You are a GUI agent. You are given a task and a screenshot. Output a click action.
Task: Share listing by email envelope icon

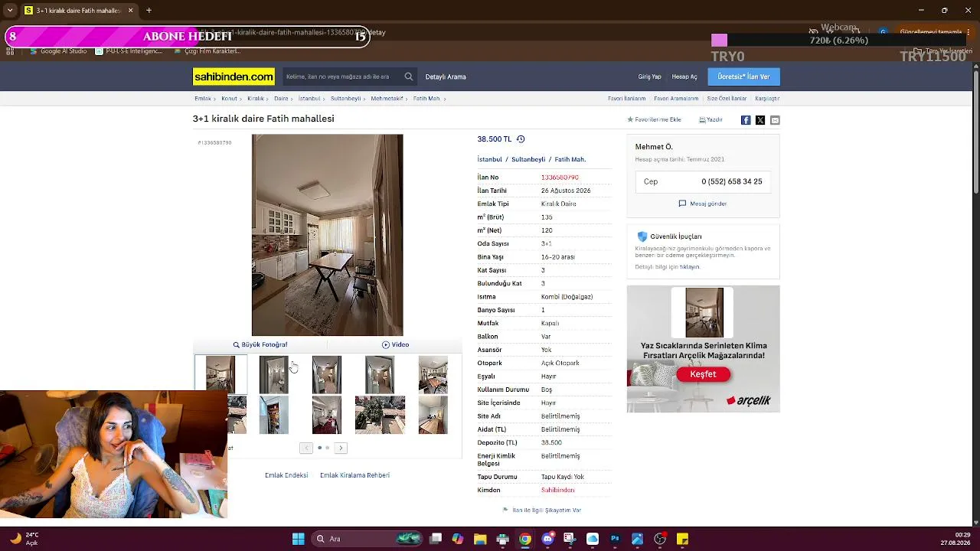(x=775, y=120)
